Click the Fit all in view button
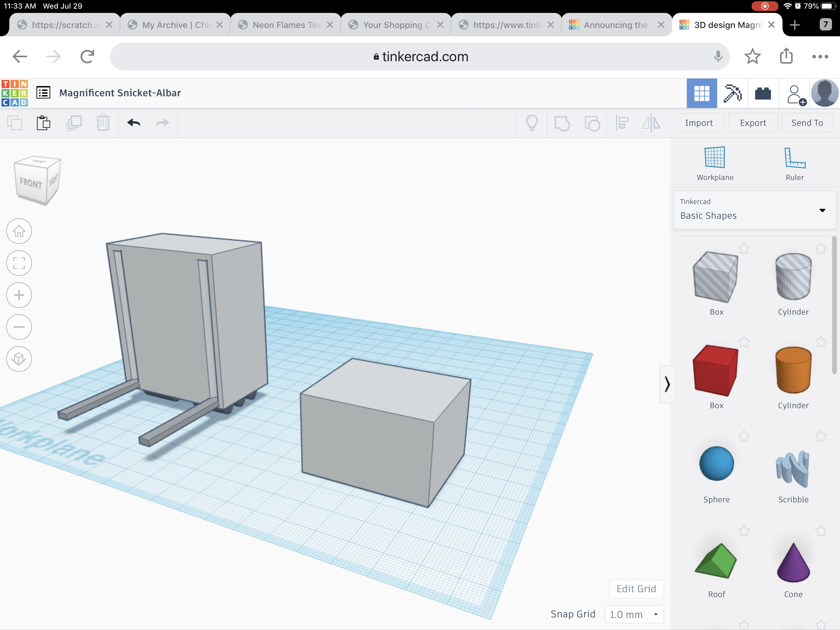The height and width of the screenshot is (630, 840). tap(19, 263)
